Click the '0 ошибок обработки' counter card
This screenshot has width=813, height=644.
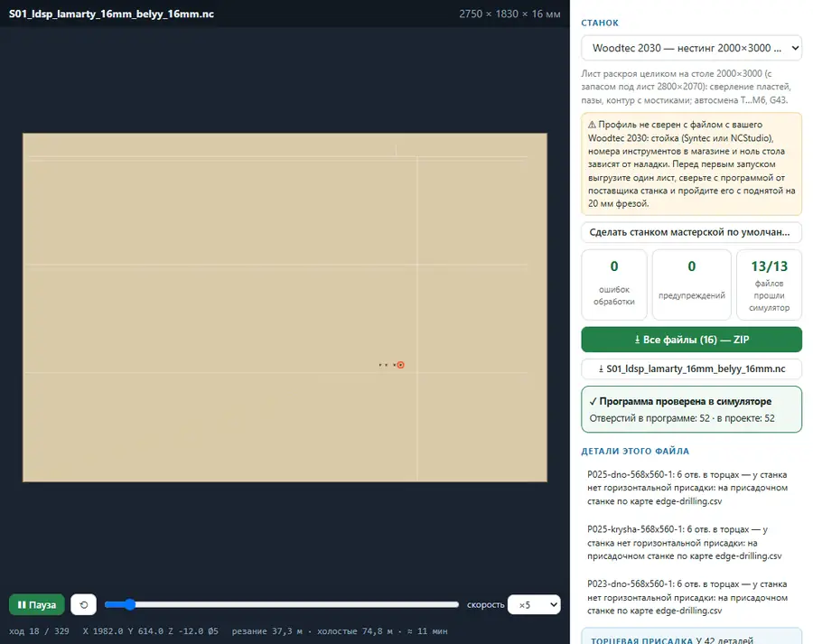point(614,285)
